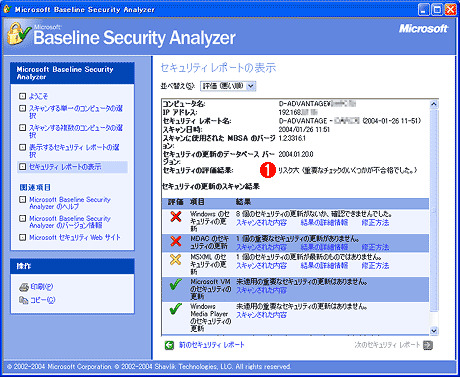Click the コンピュータ名 label
The height and width of the screenshot is (377, 460).
pyautogui.click(x=184, y=104)
